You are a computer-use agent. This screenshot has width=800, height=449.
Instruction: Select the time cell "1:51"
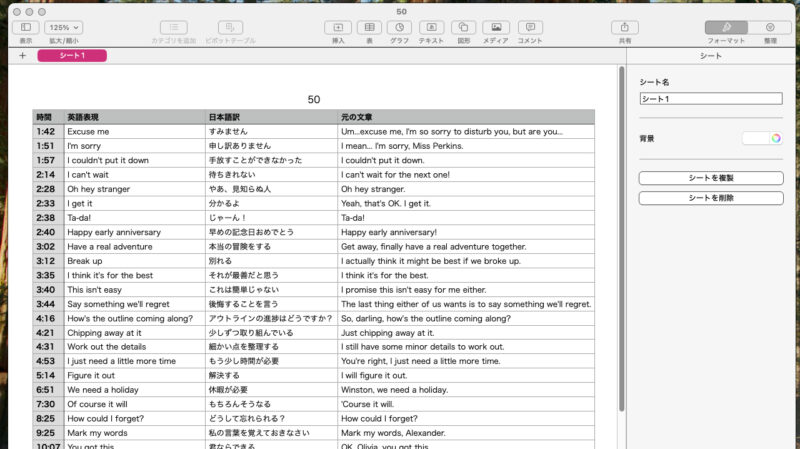[48, 146]
